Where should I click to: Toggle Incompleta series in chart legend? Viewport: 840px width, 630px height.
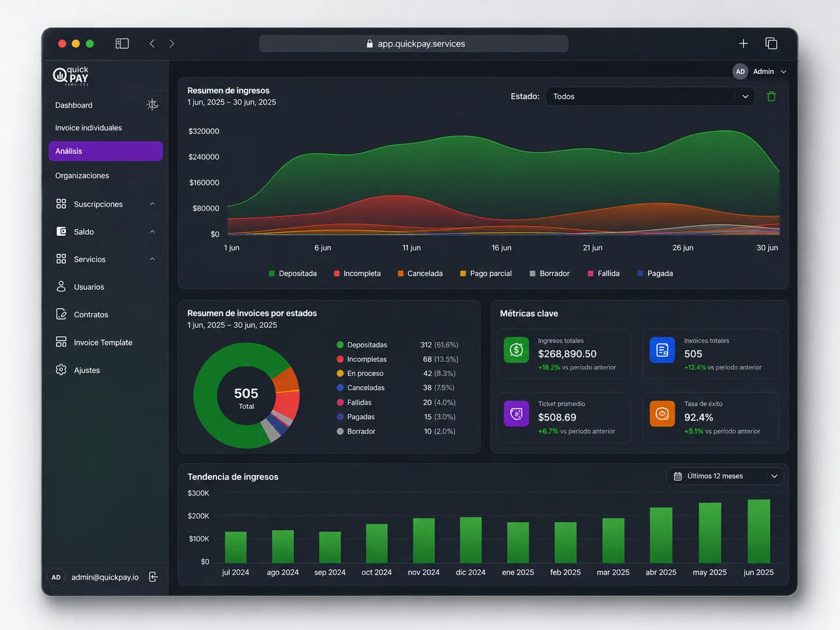pos(357,273)
